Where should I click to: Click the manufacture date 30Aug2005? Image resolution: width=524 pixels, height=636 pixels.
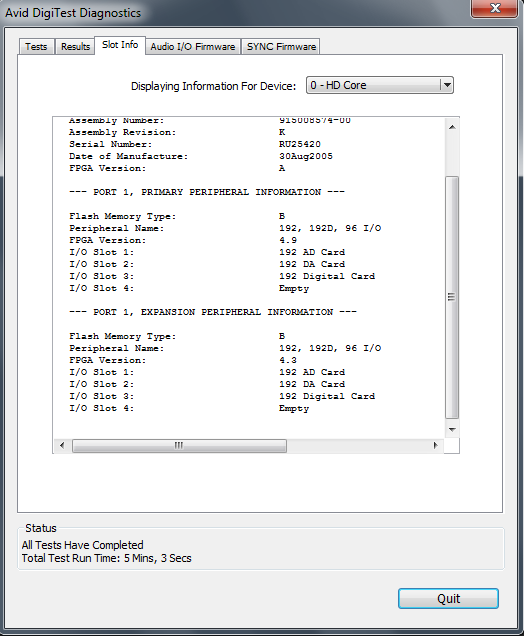[306, 156]
